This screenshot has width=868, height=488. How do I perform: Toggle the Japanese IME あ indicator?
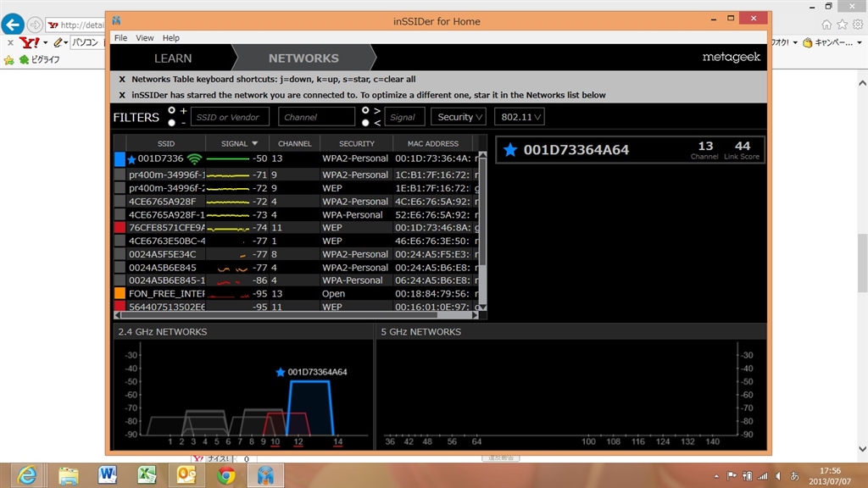[793, 475]
